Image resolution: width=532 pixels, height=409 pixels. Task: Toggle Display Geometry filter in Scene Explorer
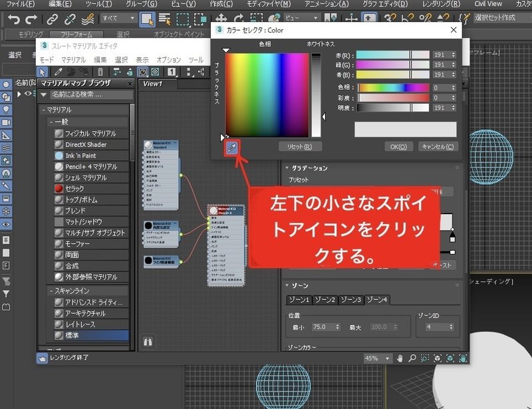[6, 84]
